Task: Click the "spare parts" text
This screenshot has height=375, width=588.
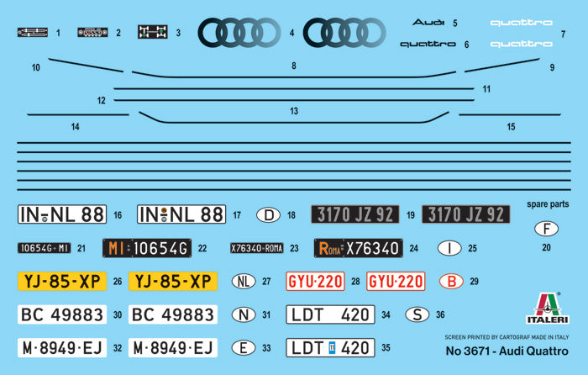Action: (548, 204)
